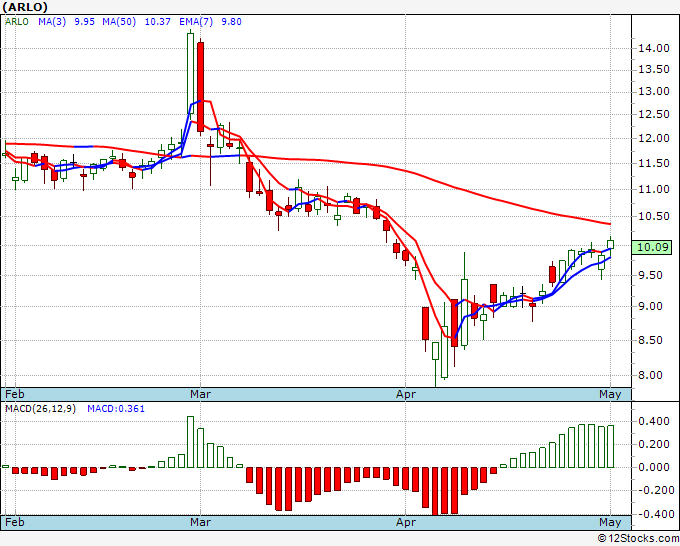Viewport: 680px width, 546px height.
Task: Click the last green candle at May
Action: [610, 245]
